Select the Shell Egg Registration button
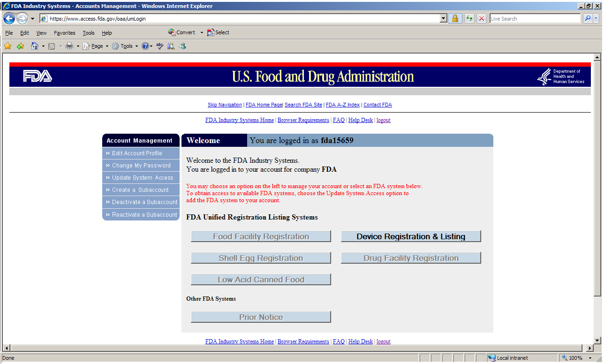 pos(261,258)
